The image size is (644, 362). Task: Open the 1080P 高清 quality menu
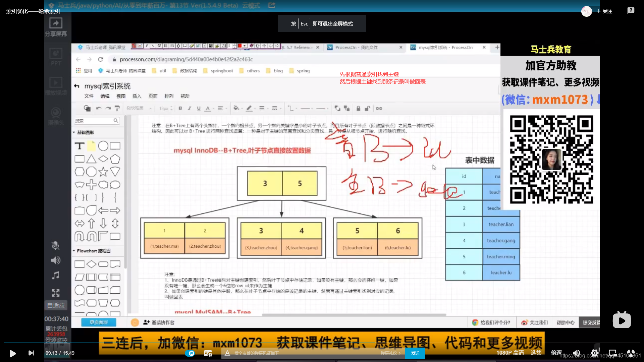pos(510,353)
